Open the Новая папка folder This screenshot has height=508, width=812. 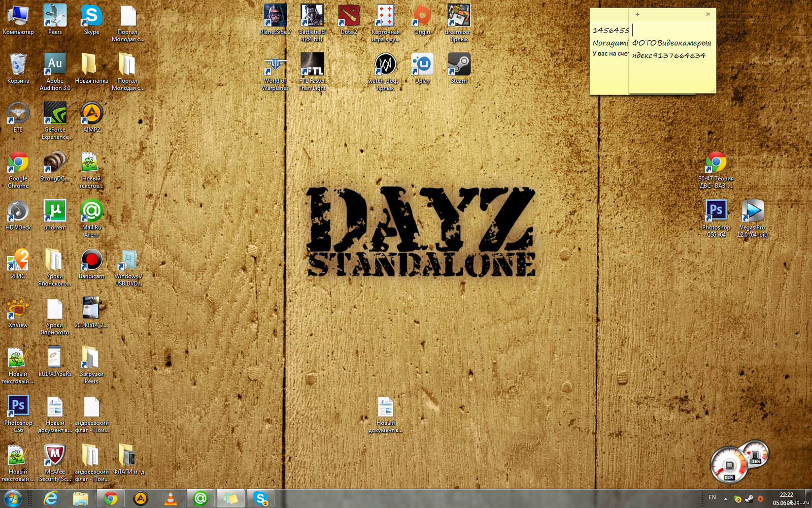pos(91,69)
